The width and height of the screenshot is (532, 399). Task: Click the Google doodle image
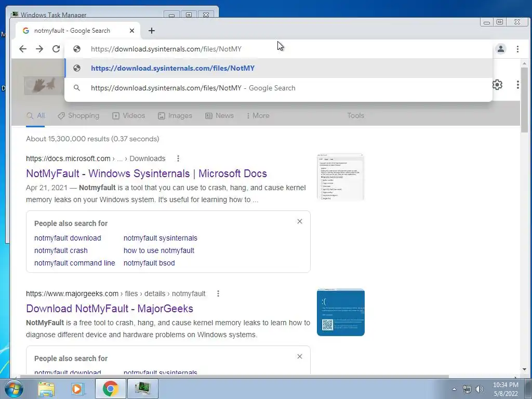click(x=43, y=85)
